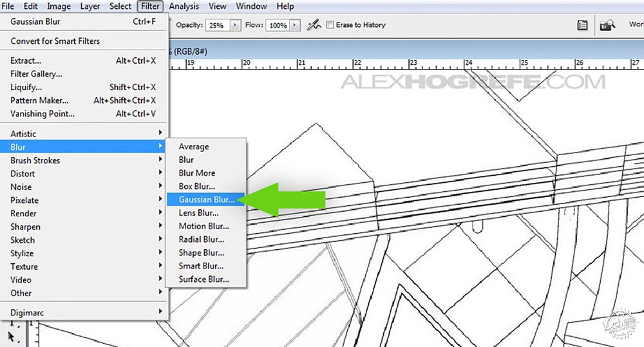The height and width of the screenshot is (347, 644).
Task: Open Vanishing Point filter
Action: click(x=83, y=114)
